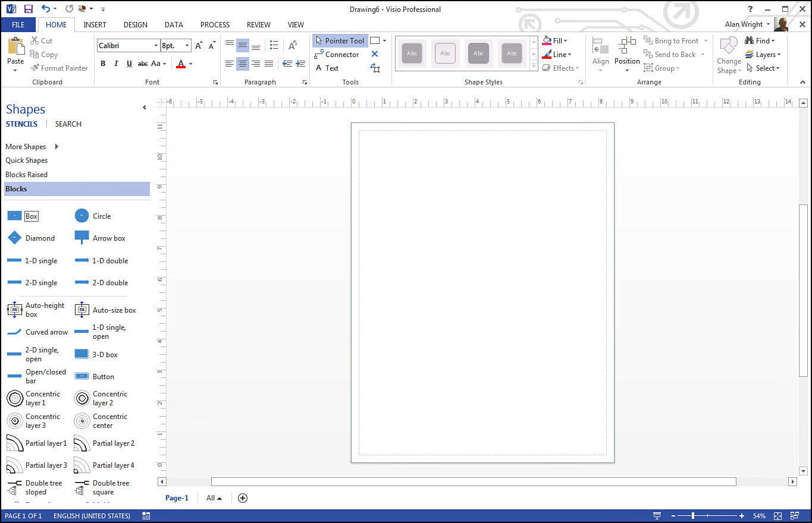The height and width of the screenshot is (523, 812).
Task: Activate the Pointer Tool
Action: pos(340,40)
